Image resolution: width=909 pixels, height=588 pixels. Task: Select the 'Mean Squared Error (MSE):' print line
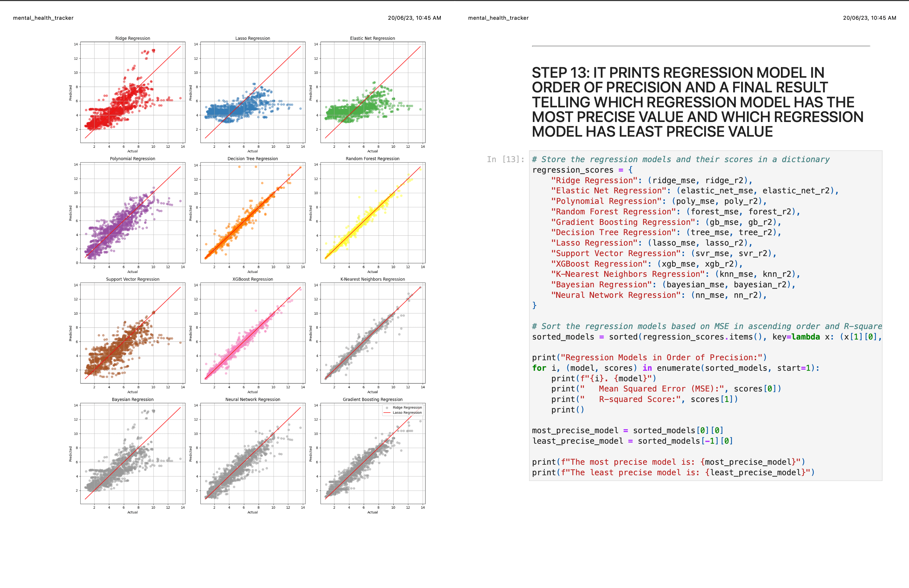click(666, 389)
